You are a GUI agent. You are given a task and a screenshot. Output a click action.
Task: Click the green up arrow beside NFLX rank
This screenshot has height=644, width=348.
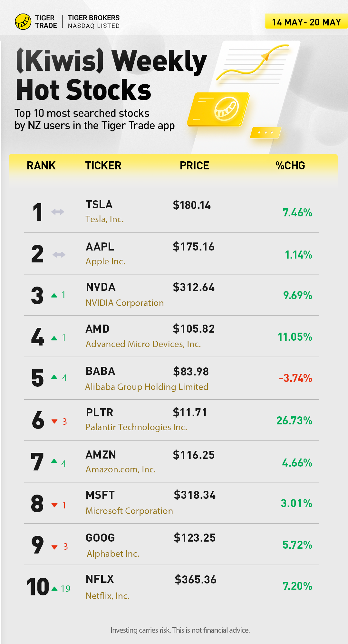tap(54, 589)
